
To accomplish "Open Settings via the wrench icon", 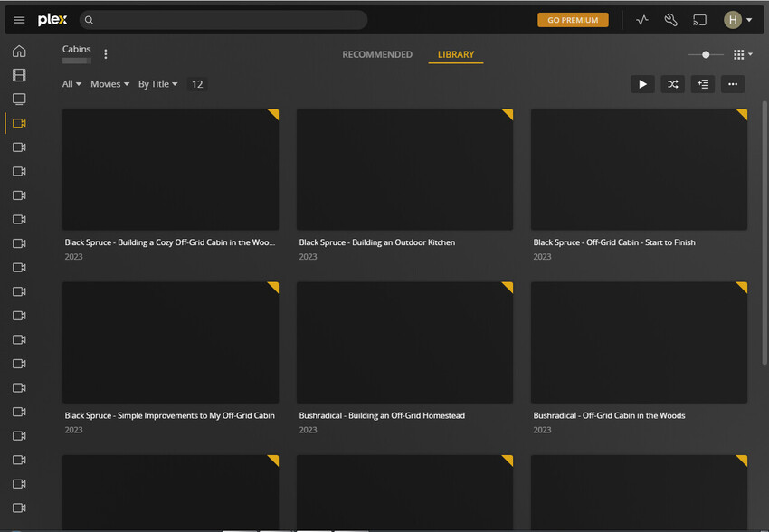I will tap(670, 20).
